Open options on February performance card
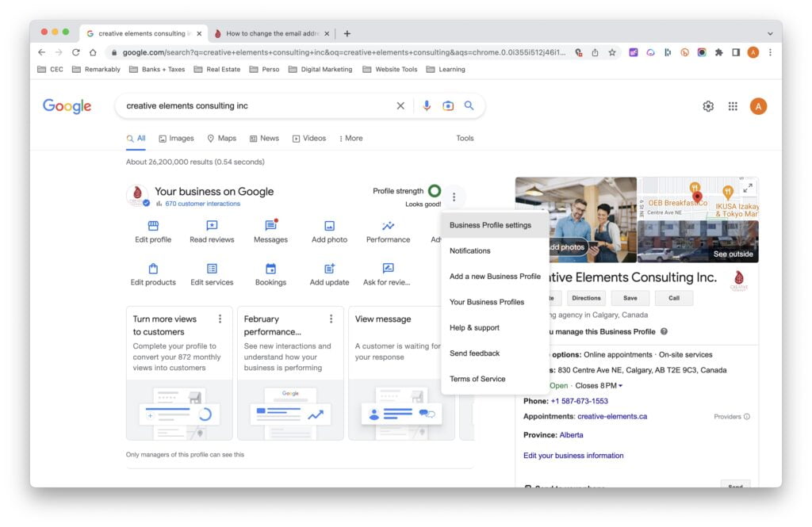The image size is (812, 527). 331,319
